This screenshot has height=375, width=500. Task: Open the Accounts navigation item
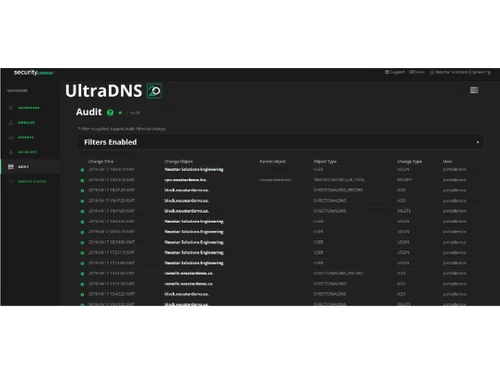pos(27,152)
